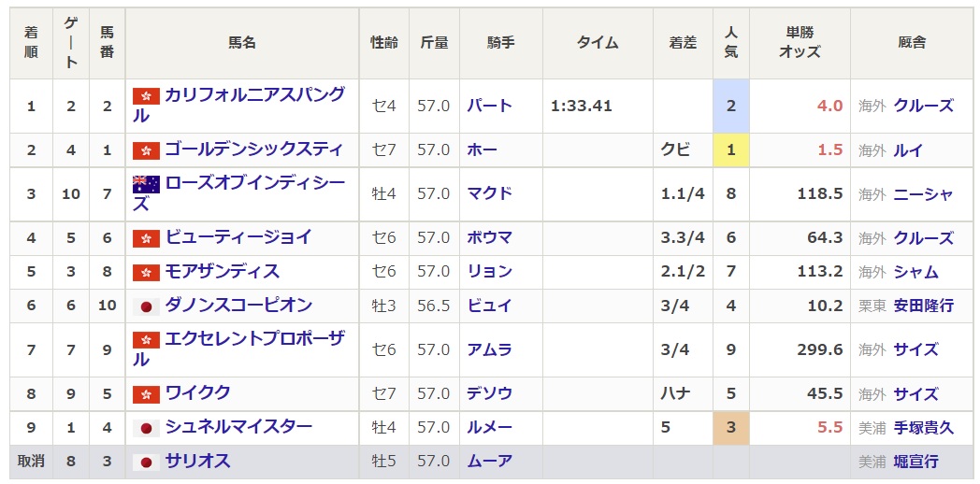
Task: Open trainer 堀宣行's page
Action: pos(915,462)
